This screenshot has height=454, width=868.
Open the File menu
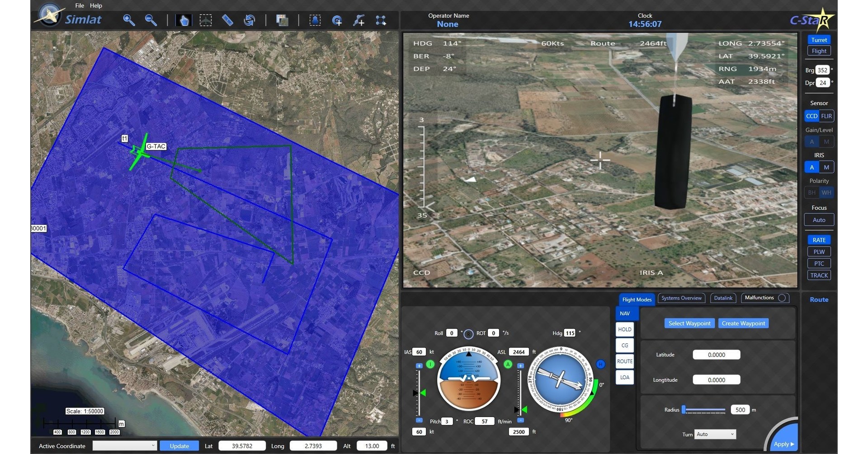[x=79, y=5]
